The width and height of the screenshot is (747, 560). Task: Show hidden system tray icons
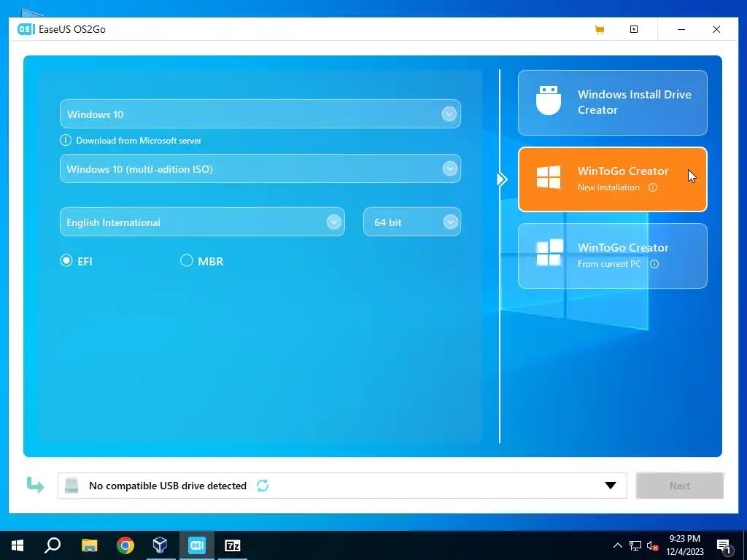(x=617, y=545)
